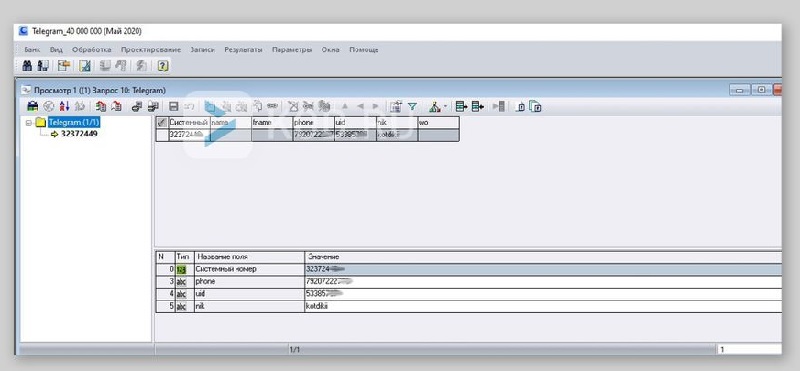
Task: Select tree record 32372449
Action: pos(79,134)
